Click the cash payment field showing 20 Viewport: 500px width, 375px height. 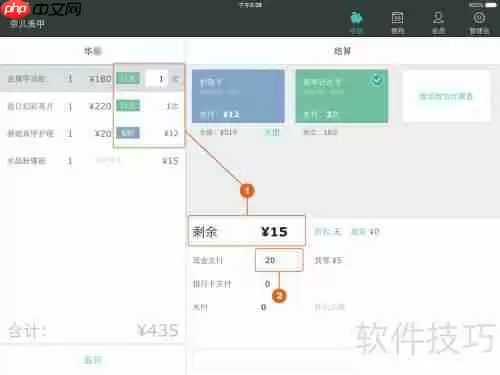(279, 260)
